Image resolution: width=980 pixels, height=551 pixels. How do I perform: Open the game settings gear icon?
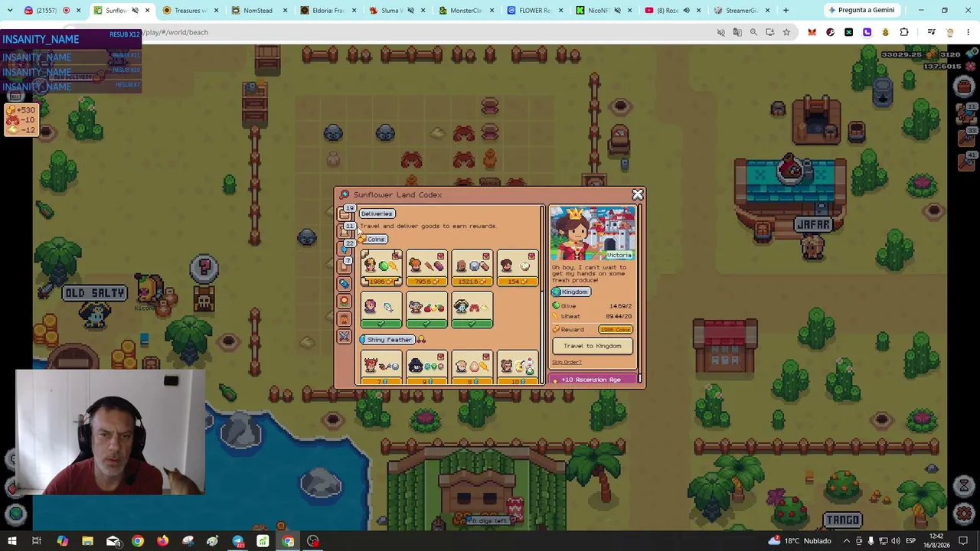pos(964,514)
